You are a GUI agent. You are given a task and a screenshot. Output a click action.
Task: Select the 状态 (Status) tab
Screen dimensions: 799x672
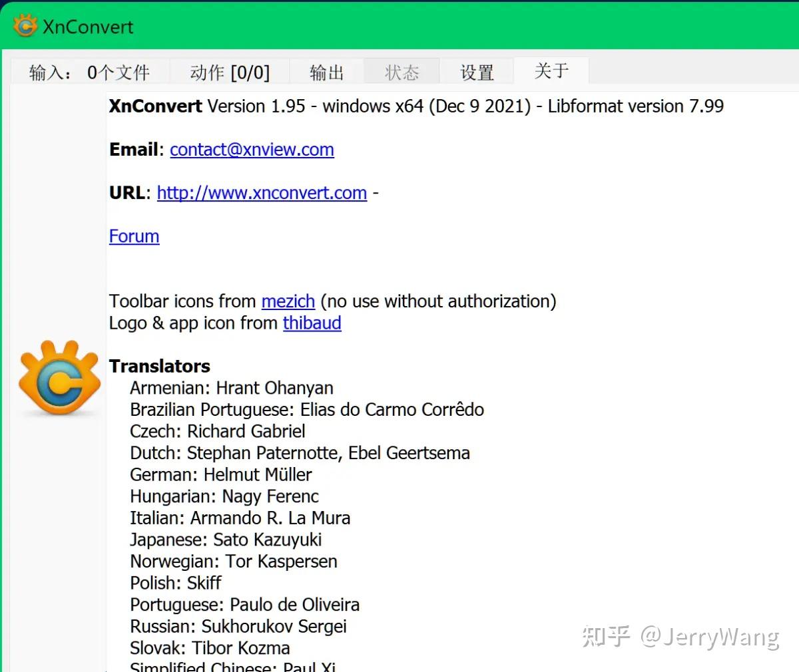click(x=401, y=72)
